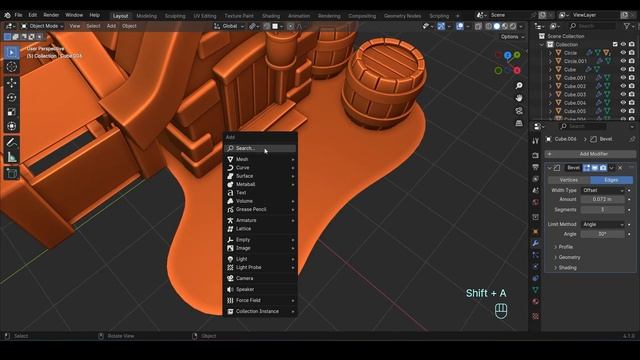Select the Vertices affect button

[x=569, y=180]
